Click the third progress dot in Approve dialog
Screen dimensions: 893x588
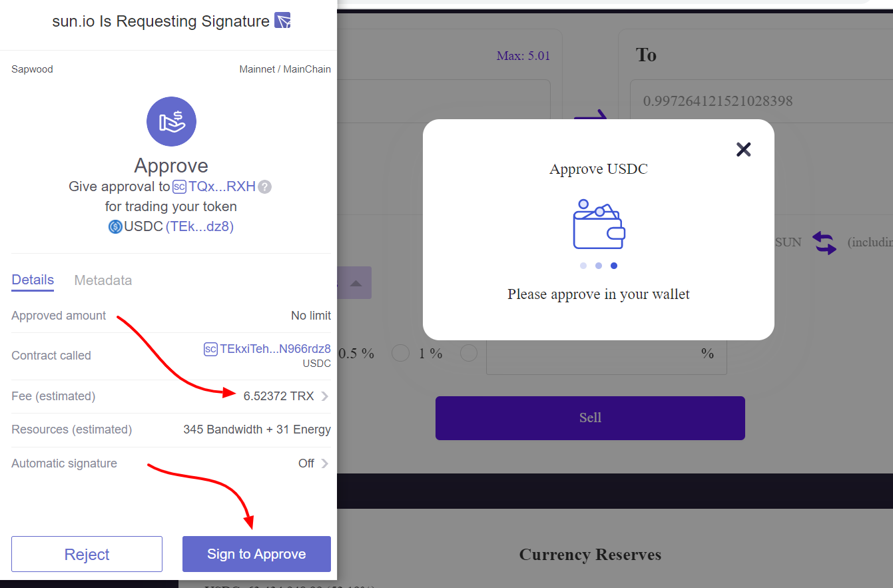pyautogui.click(x=614, y=266)
